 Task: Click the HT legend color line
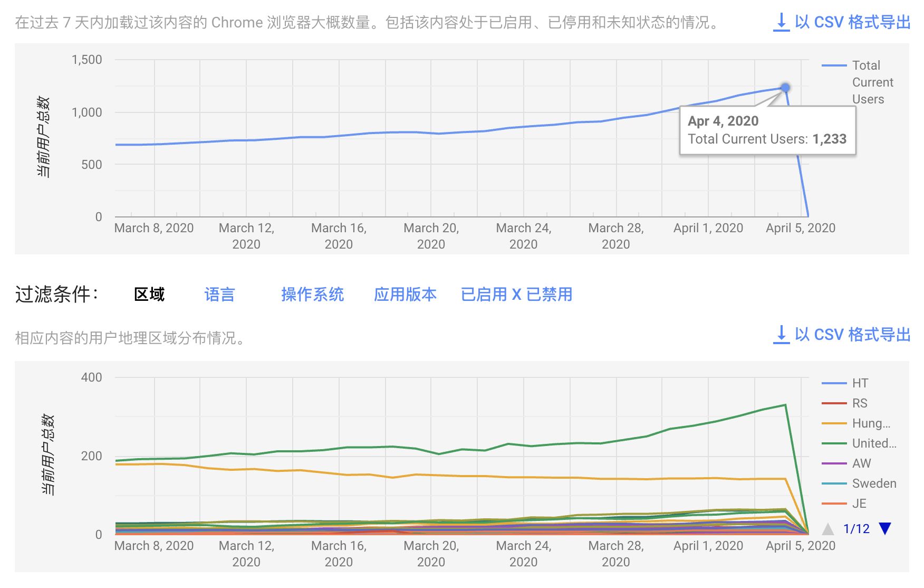[834, 383]
